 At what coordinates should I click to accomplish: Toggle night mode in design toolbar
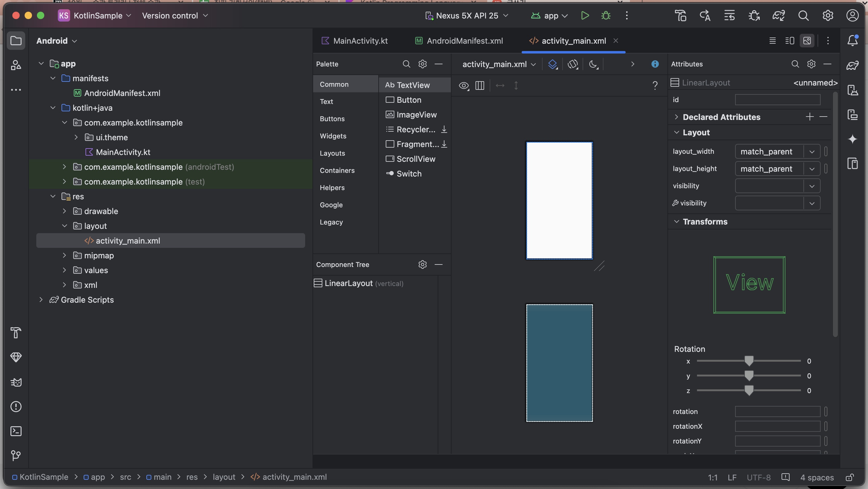tap(593, 64)
